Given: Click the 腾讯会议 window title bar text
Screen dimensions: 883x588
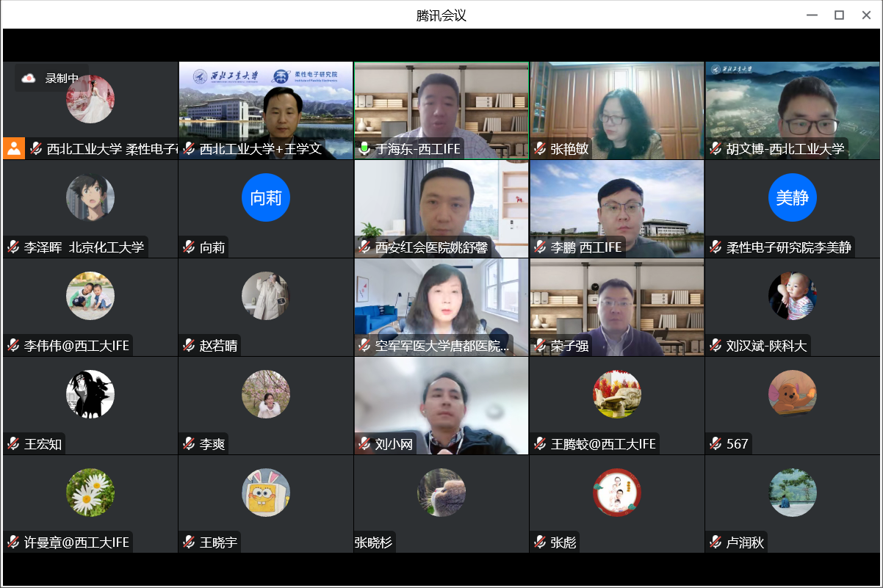Looking at the screenshot, I should [441, 15].
